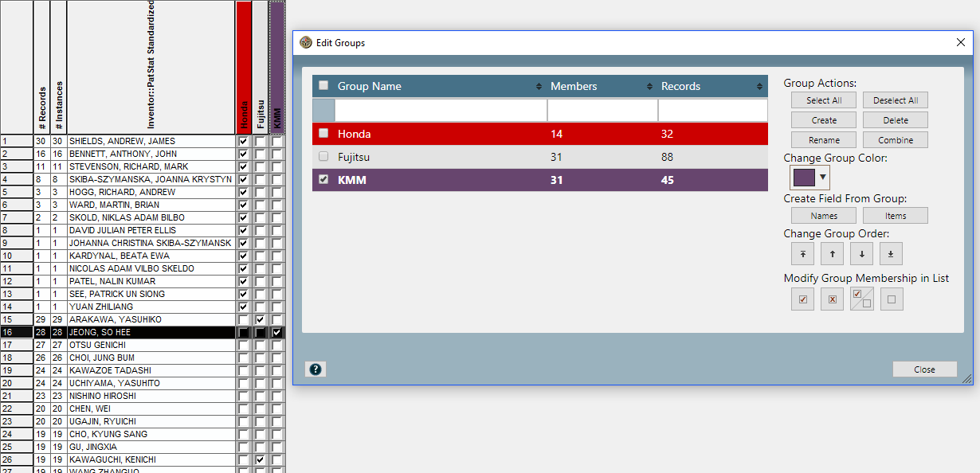Click the # Records column header
Image resolution: width=980 pixels, height=473 pixels.
point(41,67)
